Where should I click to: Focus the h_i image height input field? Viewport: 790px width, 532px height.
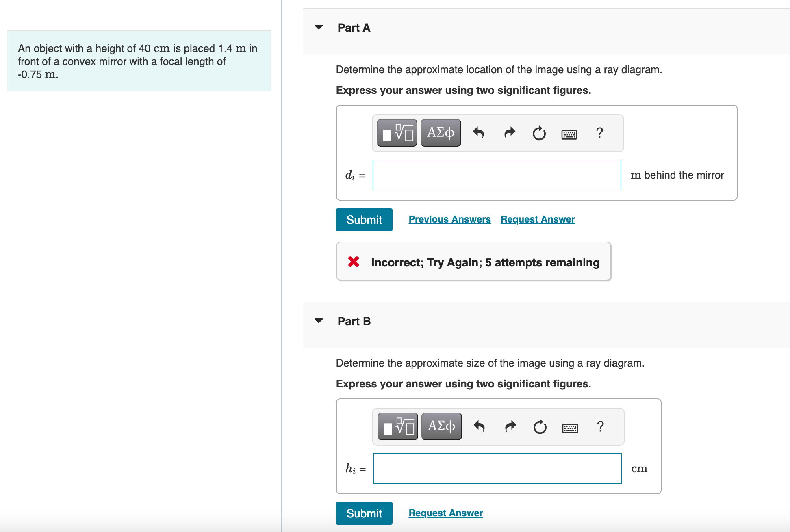point(497,469)
